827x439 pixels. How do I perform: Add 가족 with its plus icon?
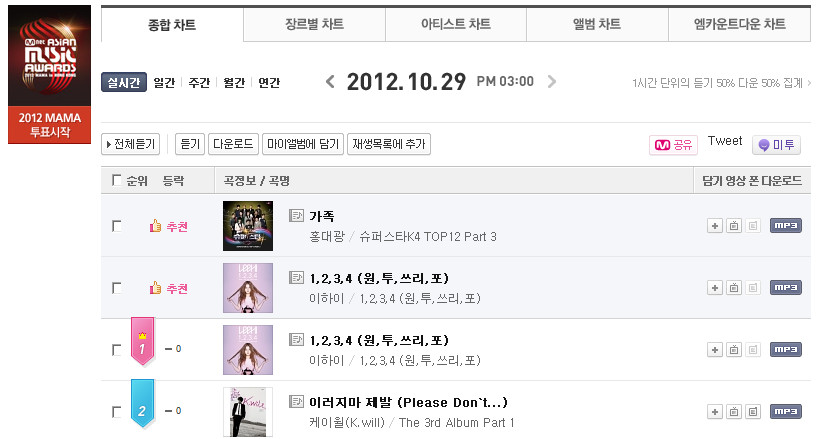coord(715,226)
